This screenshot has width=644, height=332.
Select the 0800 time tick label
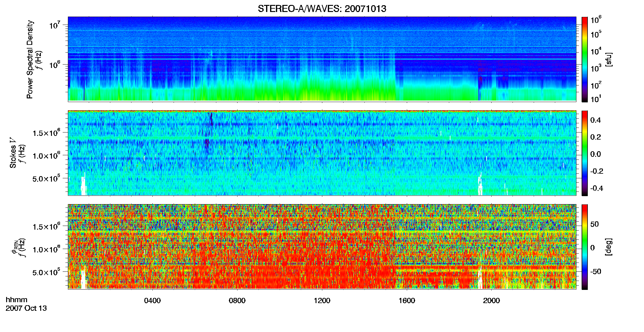point(237,301)
